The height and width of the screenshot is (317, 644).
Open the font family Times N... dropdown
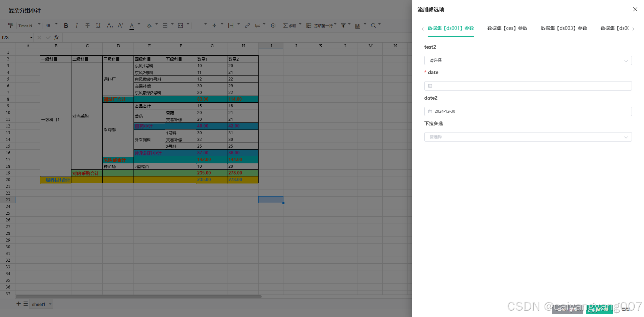click(x=29, y=25)
